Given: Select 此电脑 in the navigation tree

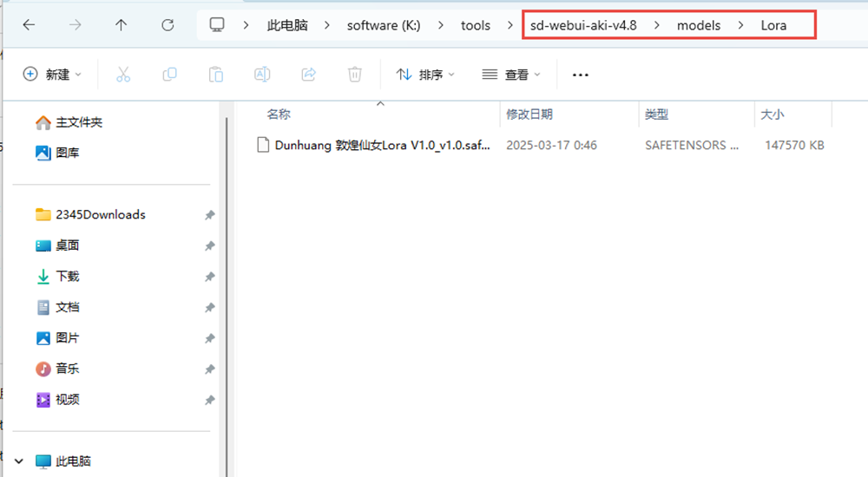Looking at the screenshot, I should (x=63, y=461).
